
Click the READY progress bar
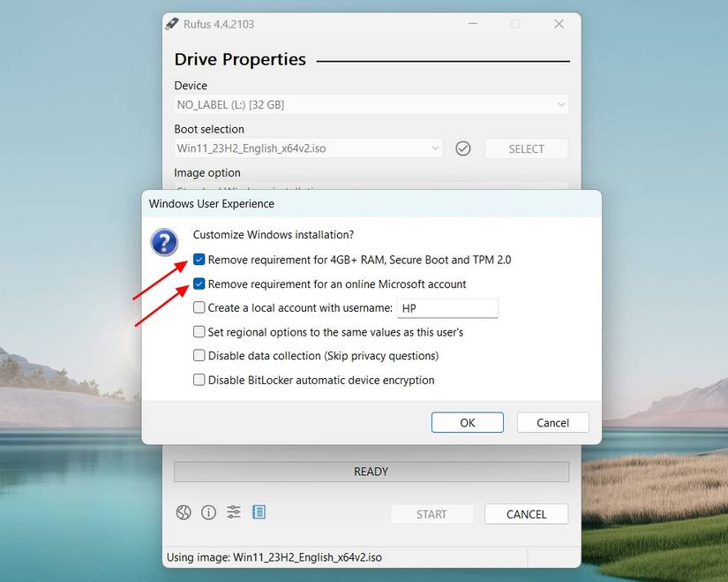371,471
